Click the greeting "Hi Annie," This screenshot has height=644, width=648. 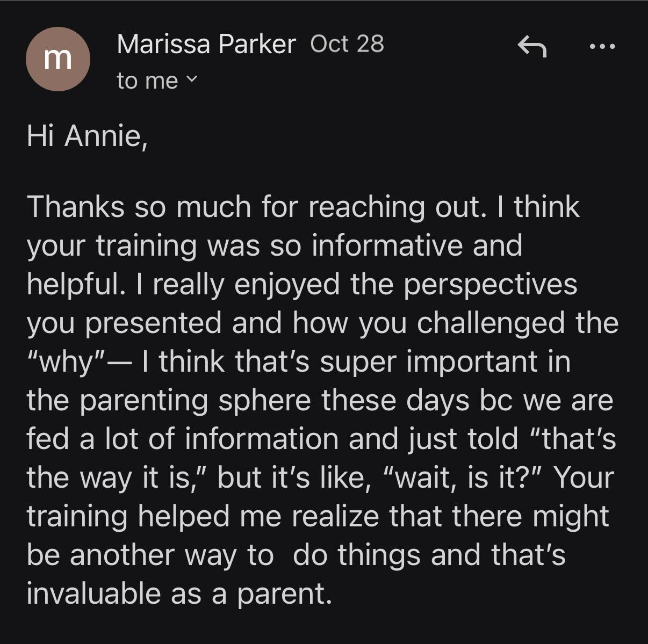click(87, 136)
